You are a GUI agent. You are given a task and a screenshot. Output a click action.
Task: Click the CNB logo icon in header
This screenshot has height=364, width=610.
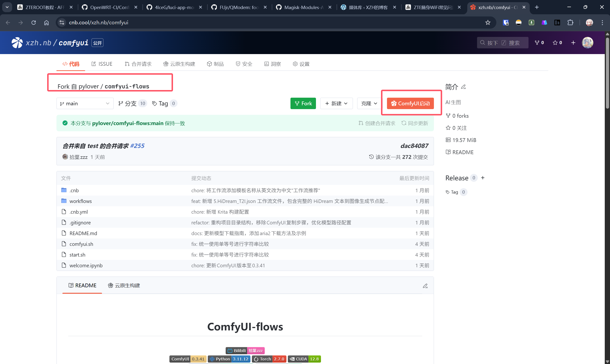17,43
